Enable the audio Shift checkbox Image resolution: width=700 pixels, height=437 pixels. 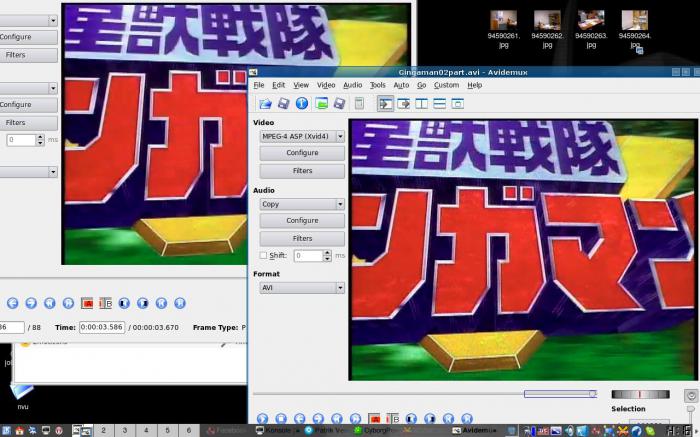pyautogui.click(x=263, y=255)
